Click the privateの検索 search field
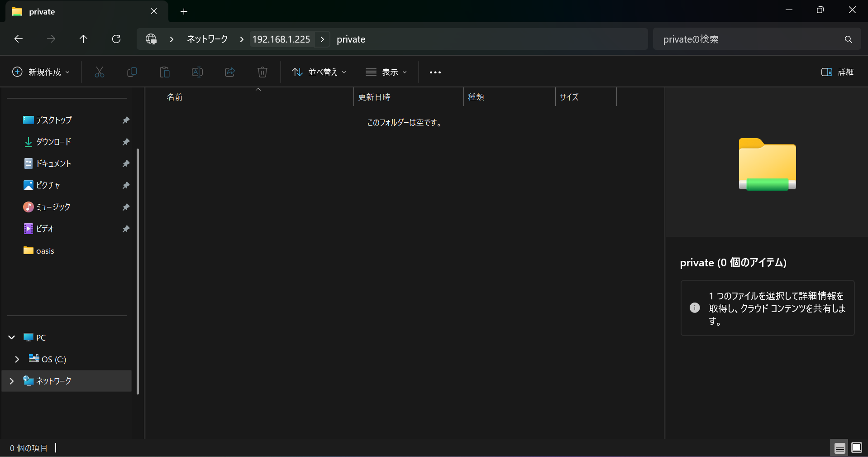 [747, 39]
